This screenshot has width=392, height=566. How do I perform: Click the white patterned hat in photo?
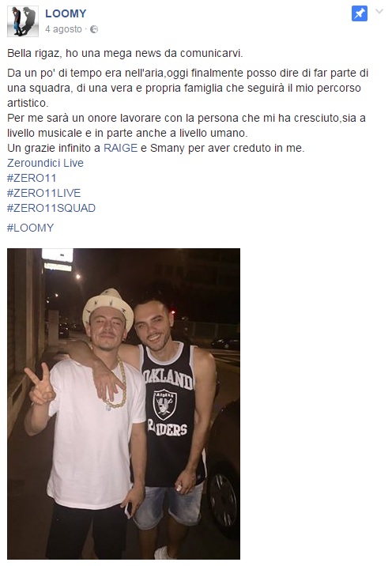click(x=108, y=305)
